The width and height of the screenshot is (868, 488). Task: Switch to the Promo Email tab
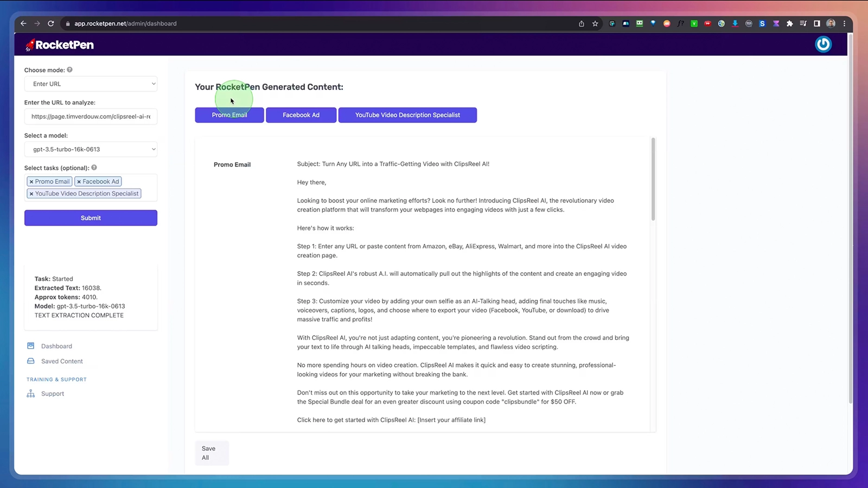(229, 115)
